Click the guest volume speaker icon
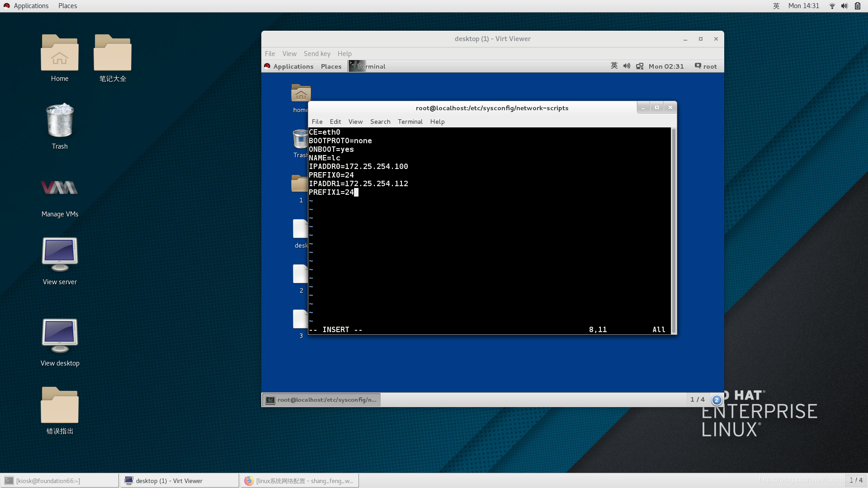This screenshot has width=868, height=488. click(x=627, y=66)
